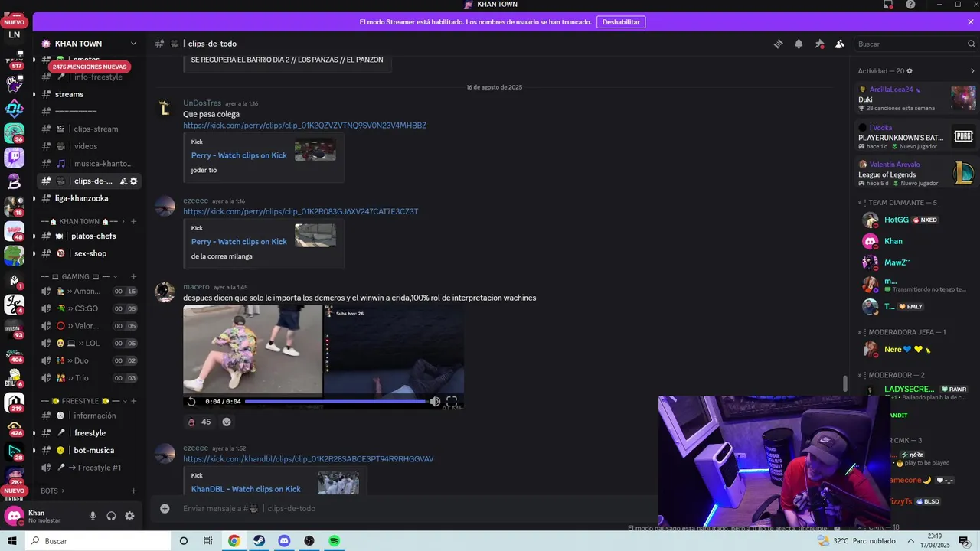The height and width of the screenshot is (551, 980).
Task: Mute the video volume speaker icon
Action: pos(435,401)
